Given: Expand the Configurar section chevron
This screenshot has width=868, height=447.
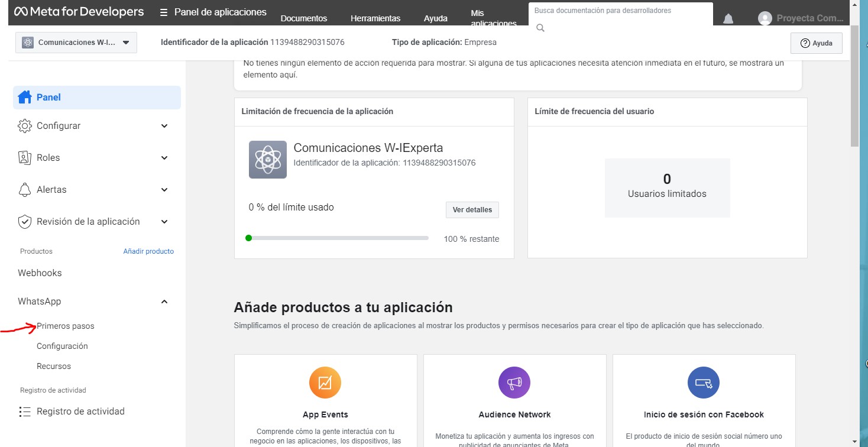Looking at the screenshot, I should point(164,126).
